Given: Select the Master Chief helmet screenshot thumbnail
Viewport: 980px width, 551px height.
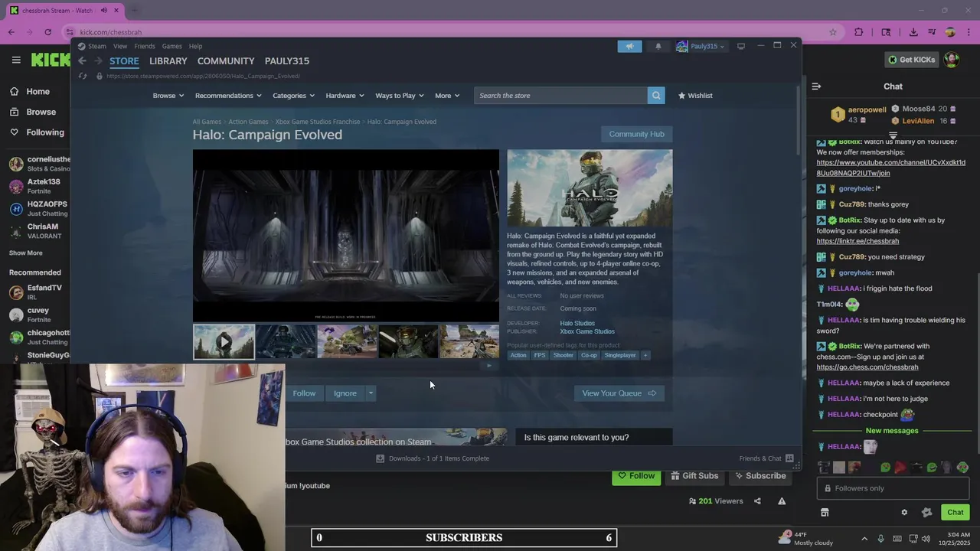Looking at the screenshot, I should [x=408, y=341].
